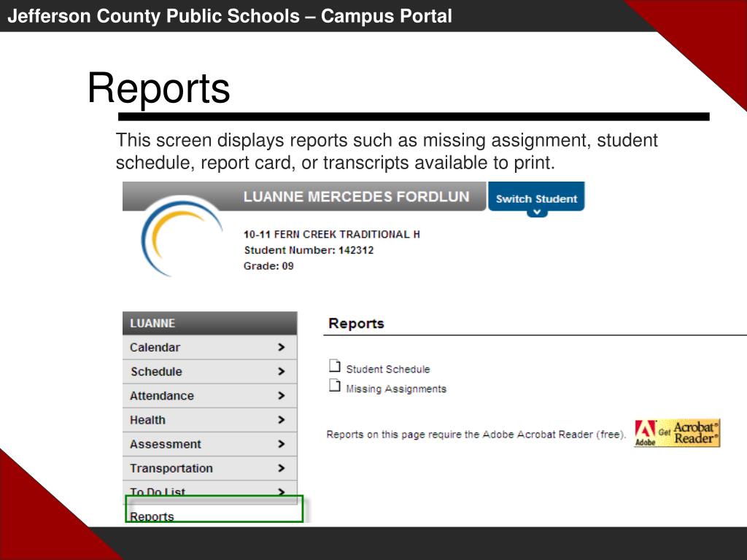Open the Student Schedule document icon
This screenshot has height=560, width=747.
click(x=335, y=366)
